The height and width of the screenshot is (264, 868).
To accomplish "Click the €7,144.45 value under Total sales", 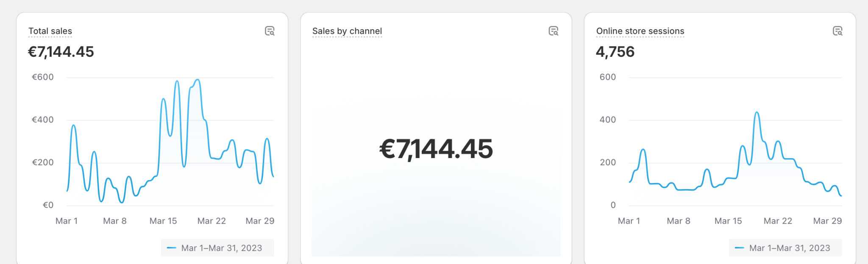I will 61,52.
